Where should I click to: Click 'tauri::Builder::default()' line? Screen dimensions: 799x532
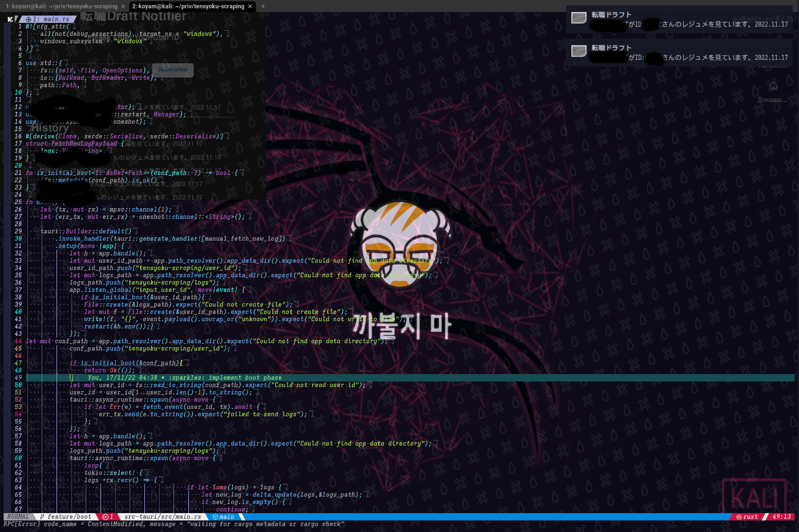pos(86,232)
